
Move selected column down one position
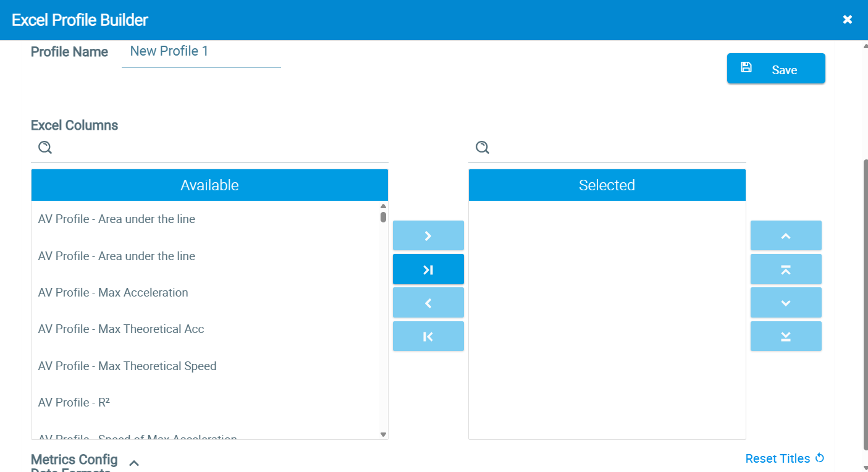click(786, 303)
